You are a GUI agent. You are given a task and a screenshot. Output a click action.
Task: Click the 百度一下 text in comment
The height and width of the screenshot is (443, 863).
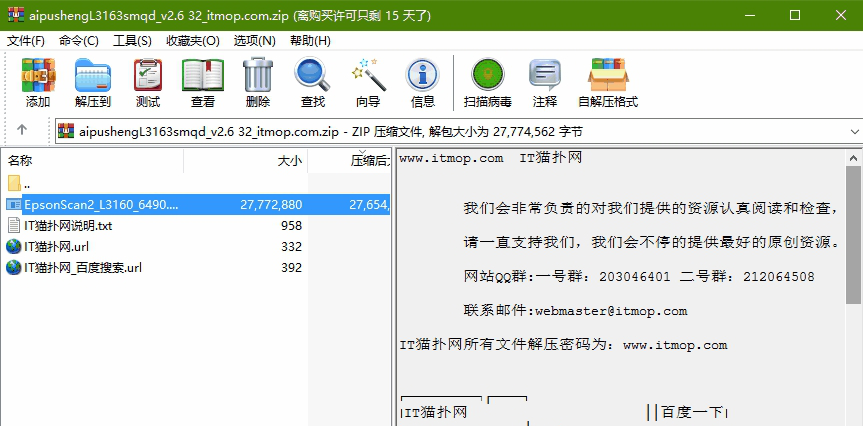point(691,412)
